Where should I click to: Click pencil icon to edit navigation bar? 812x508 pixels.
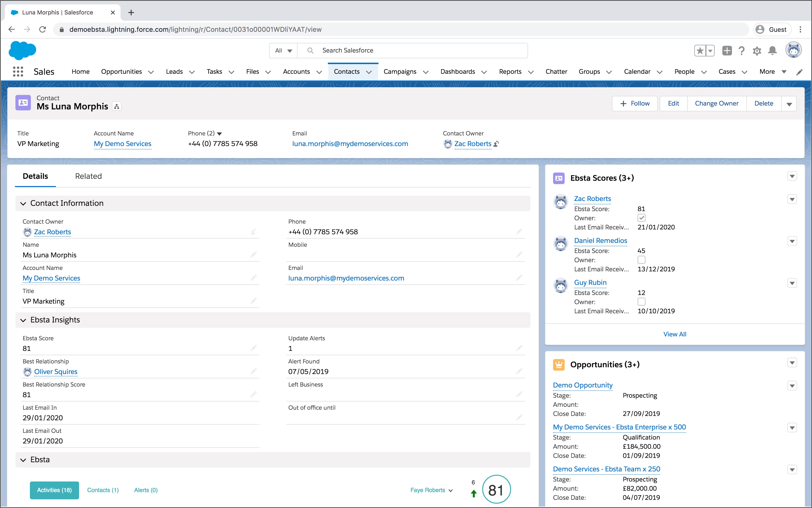[799, 72]
